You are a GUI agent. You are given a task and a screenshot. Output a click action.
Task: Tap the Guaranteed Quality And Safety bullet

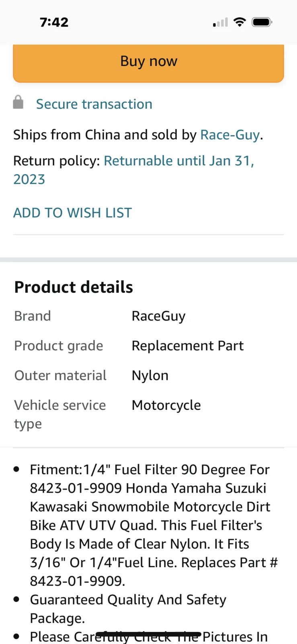[x=128, y=609]
